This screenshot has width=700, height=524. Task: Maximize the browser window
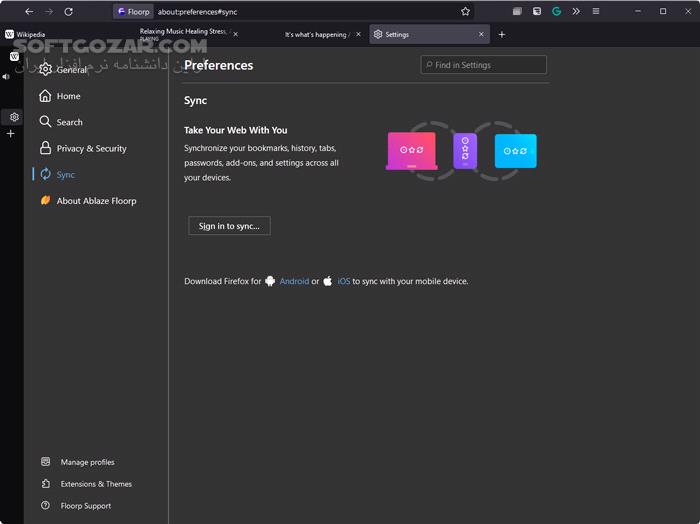(x=663, y=12)
